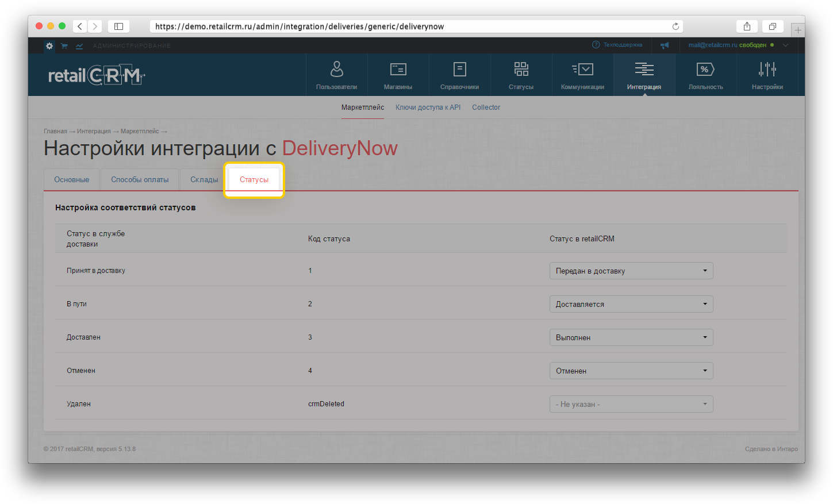Open the Пользователи section icon

[x=336, y=70]
